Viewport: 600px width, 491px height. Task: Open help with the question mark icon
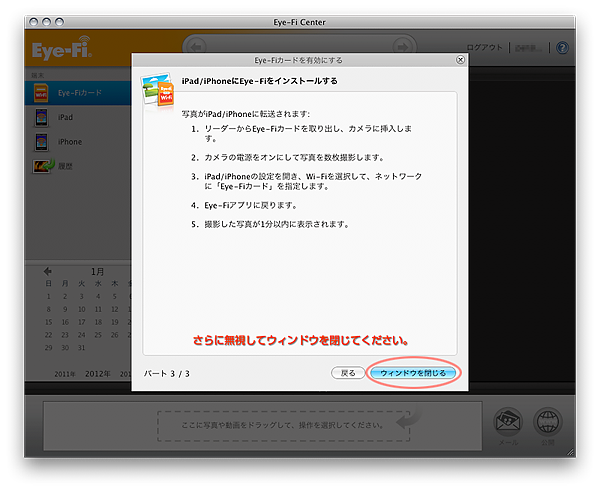562,48
